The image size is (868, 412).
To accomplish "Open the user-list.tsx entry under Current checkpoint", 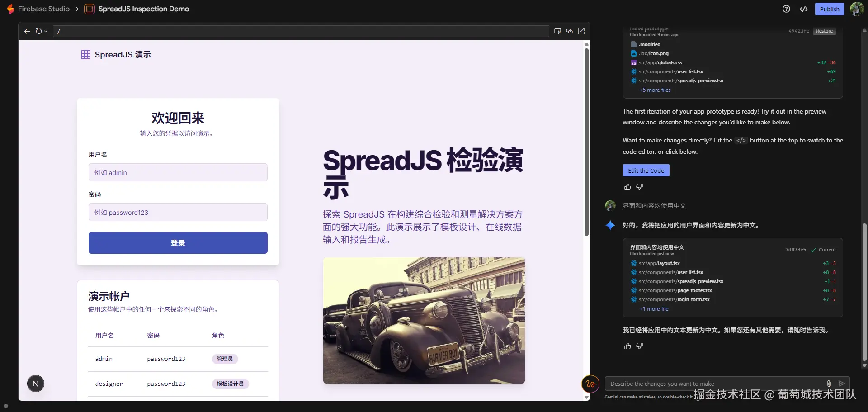I will coord(671,272).
